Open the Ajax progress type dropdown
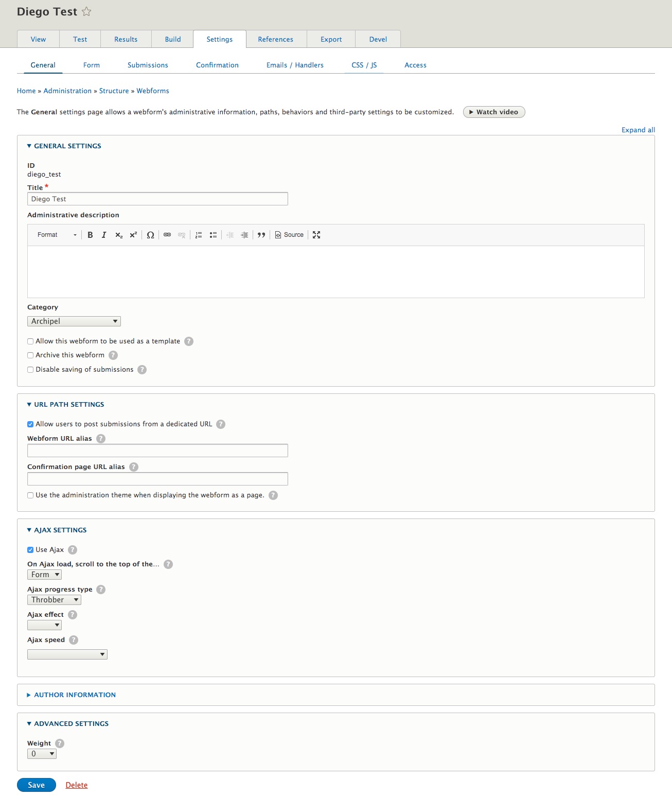This screenshot has width=672, height=796. [x=54, y=600]
